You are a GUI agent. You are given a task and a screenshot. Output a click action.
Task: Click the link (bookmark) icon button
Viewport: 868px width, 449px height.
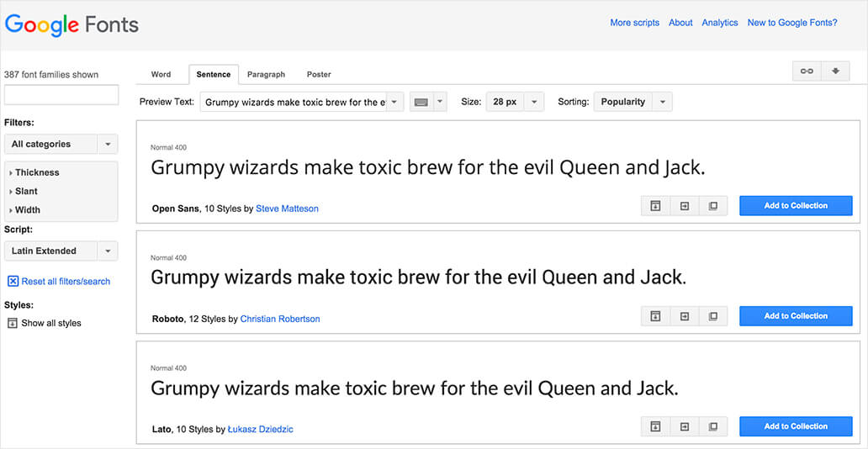click(807, 71)
